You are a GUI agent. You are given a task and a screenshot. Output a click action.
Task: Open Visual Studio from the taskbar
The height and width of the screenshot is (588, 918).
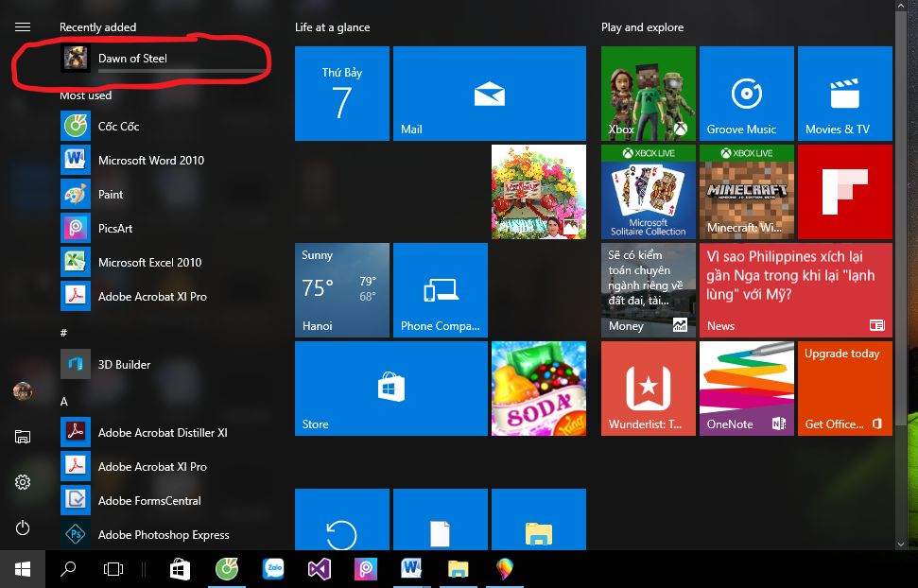[319, 569]
